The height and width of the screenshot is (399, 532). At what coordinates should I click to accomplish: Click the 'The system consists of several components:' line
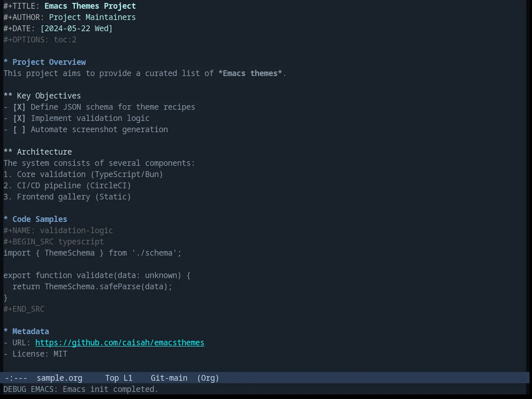tap(99, 163)
